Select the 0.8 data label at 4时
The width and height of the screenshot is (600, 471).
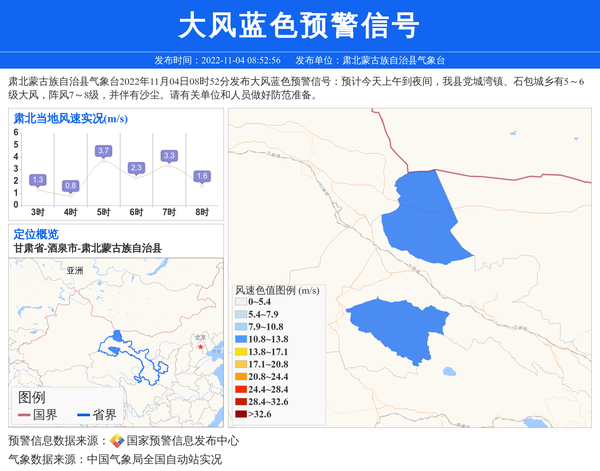click(x=70, y=186)
